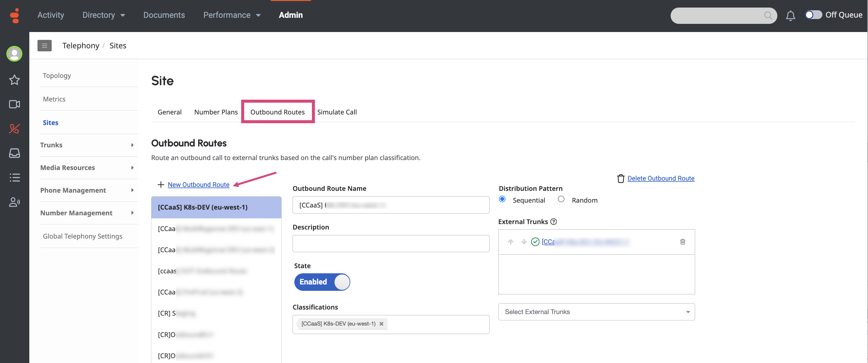Open the Select External Trunks dropdown
This screenshot has width=868, height=363.
tap(596, 311)
